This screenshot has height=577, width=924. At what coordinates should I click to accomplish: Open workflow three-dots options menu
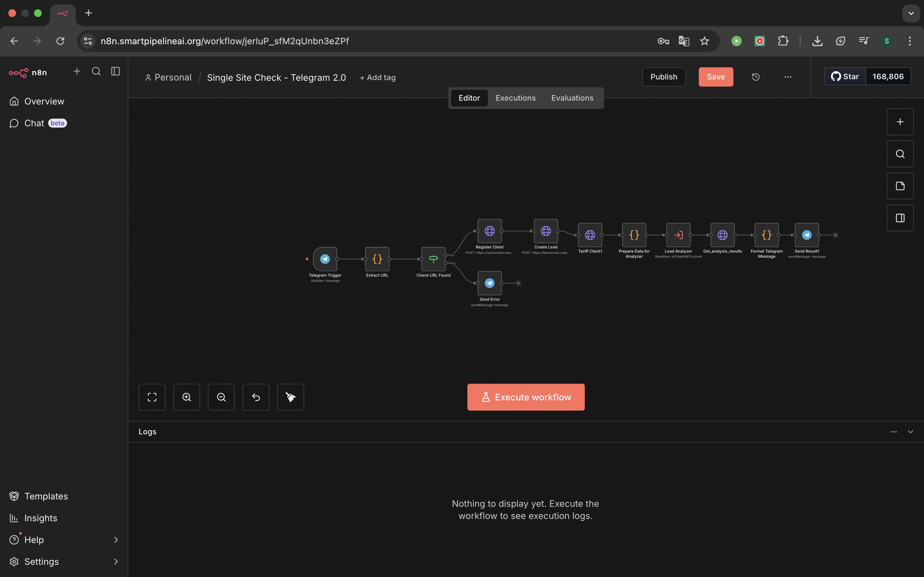point(788,77)
